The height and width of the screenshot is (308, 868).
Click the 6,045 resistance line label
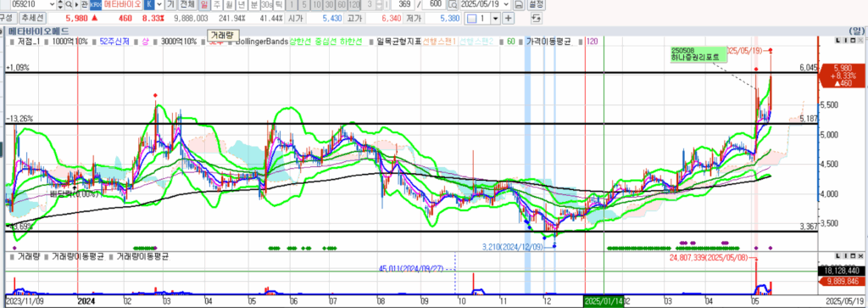808,67
